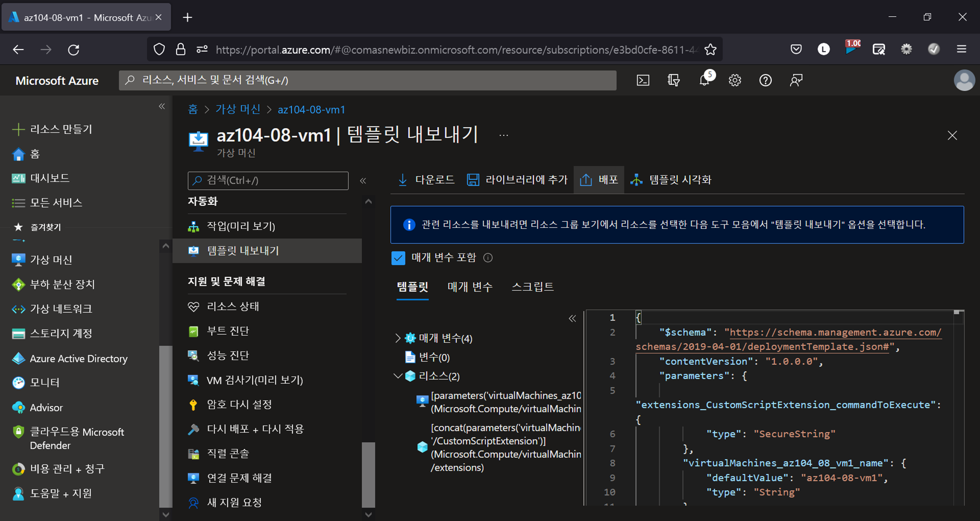Click the 다운로드 toolbar button
The height and width of the screenshot is (521, 980).
tap(425, 180)
